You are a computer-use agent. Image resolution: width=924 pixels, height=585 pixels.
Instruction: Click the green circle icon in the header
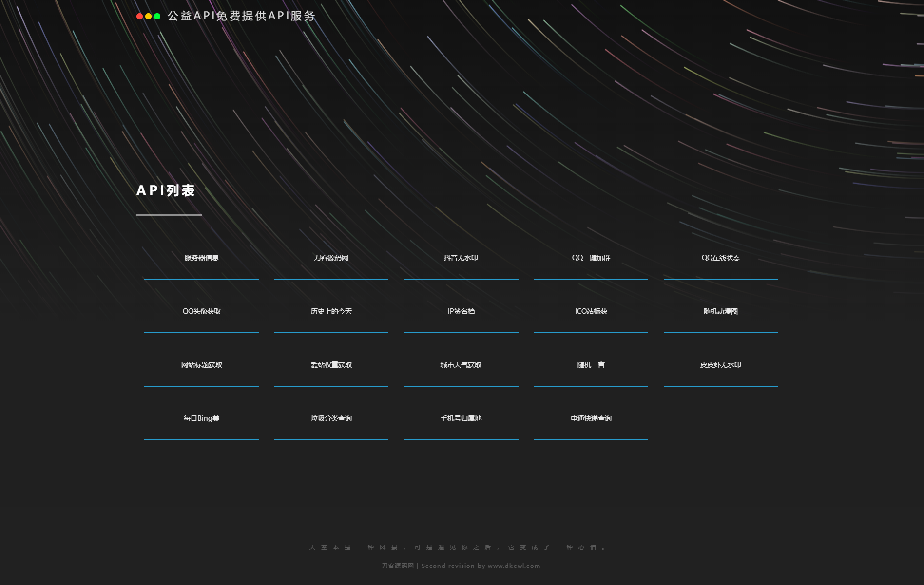[156, 16]
